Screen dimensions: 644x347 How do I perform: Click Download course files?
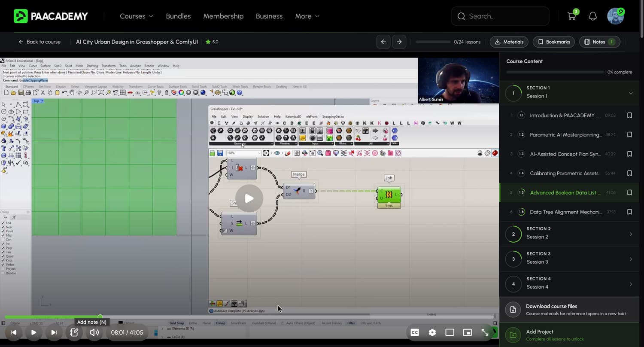569,310
